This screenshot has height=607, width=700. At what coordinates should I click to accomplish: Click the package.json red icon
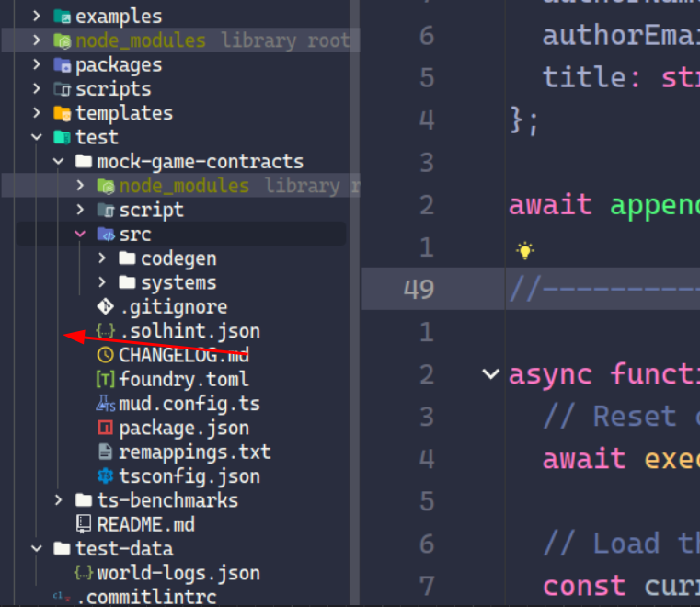point(106,428)
